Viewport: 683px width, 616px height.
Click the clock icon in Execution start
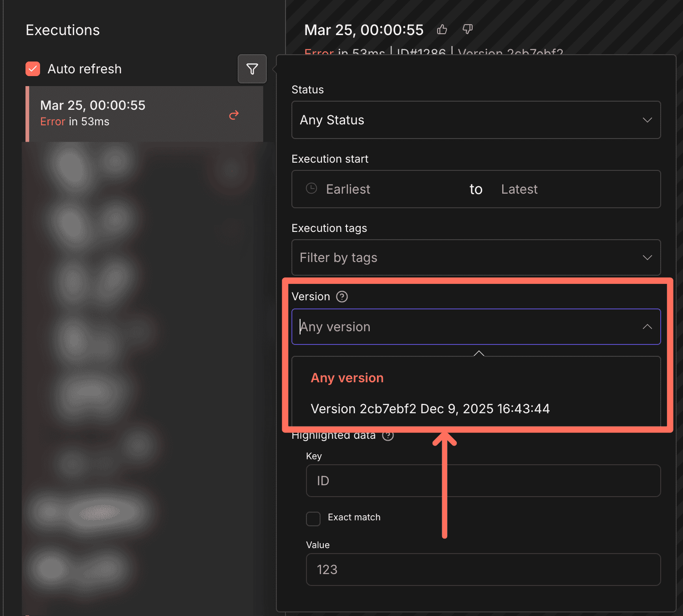click(311, 189)
